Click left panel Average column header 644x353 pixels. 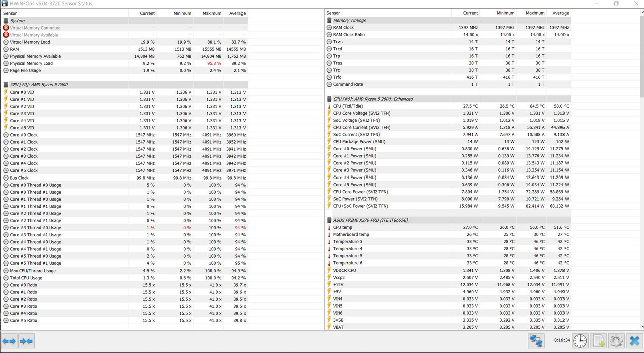click(x=236, y=13)
